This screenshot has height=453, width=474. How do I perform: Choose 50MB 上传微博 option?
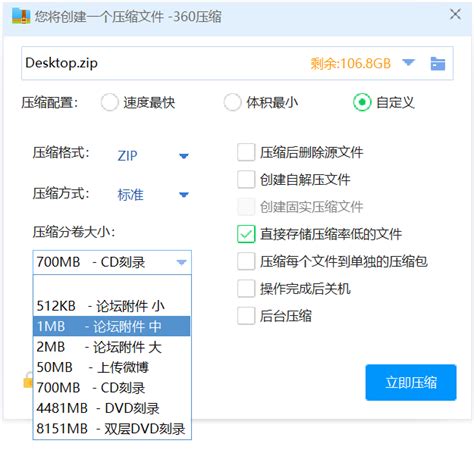(112, 367)
